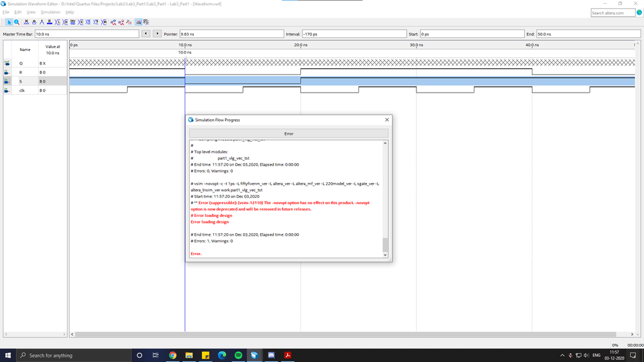This screenshot has width=644, height=362.
Task: Open Windows Start menu
Action: (8, 356)
